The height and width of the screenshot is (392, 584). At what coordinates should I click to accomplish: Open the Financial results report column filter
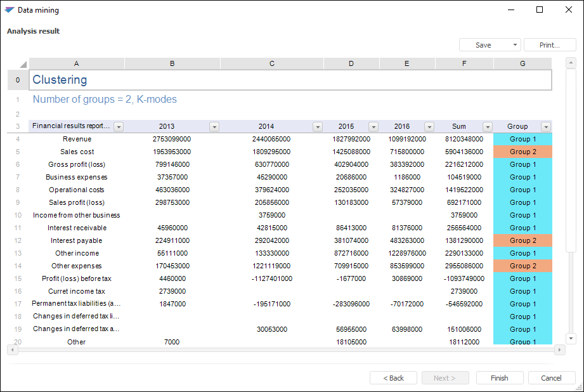click(119, 127)
